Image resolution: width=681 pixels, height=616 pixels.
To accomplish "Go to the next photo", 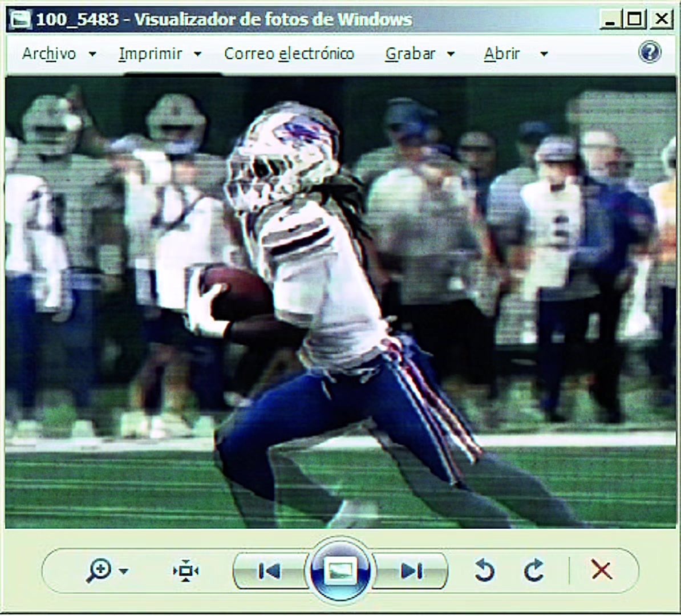I will (x=411, y=571).
